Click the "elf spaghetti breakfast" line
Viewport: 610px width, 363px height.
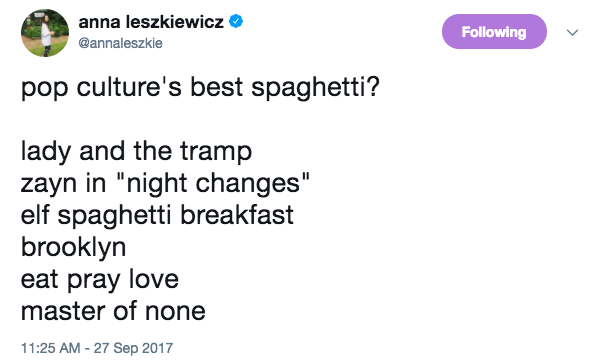click(x=157, y=216)
